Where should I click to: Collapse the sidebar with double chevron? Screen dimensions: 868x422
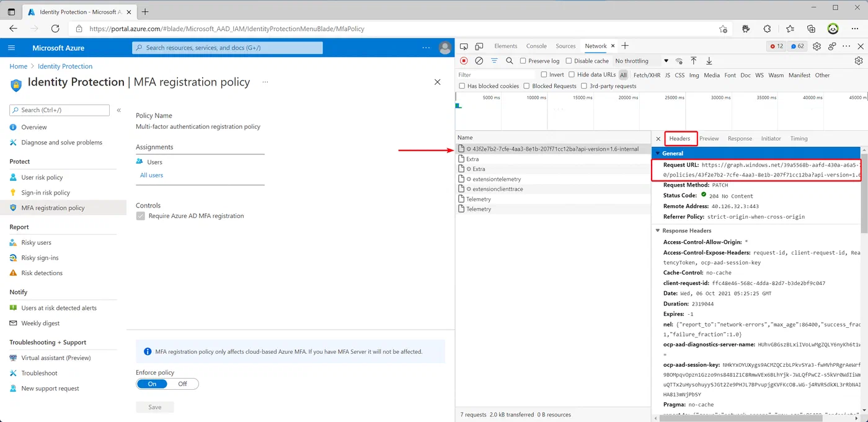click(119, 110)
